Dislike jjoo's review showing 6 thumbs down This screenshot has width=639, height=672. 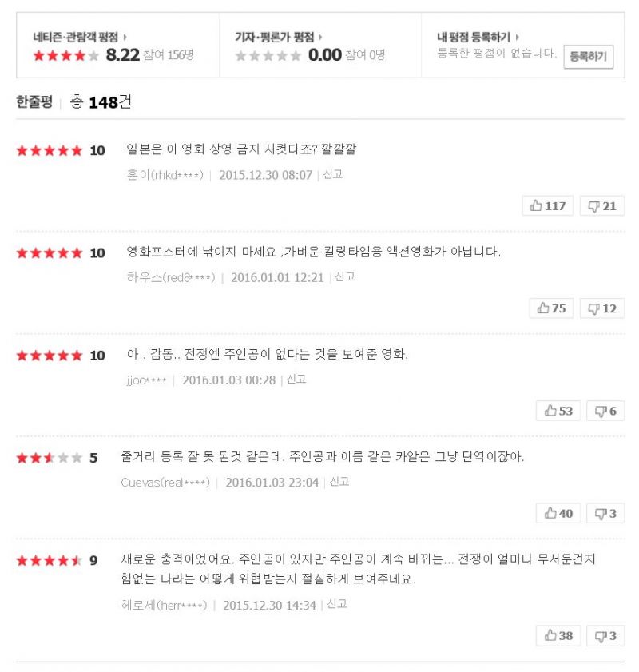pos(605,411)
